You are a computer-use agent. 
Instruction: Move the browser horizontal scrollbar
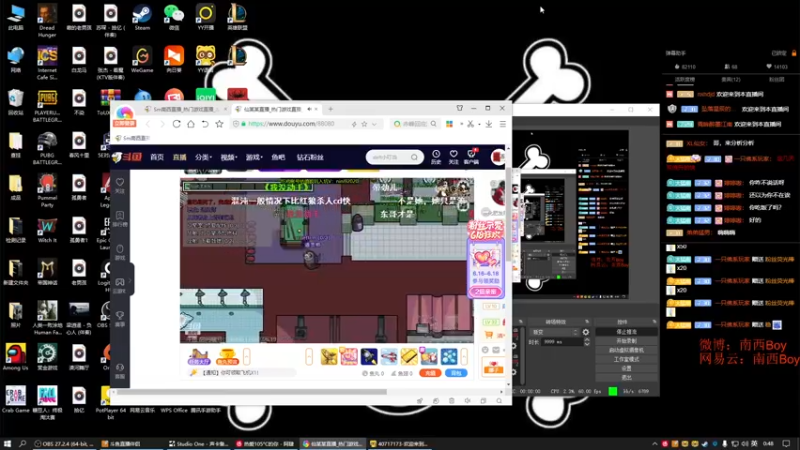coord(250,392)
